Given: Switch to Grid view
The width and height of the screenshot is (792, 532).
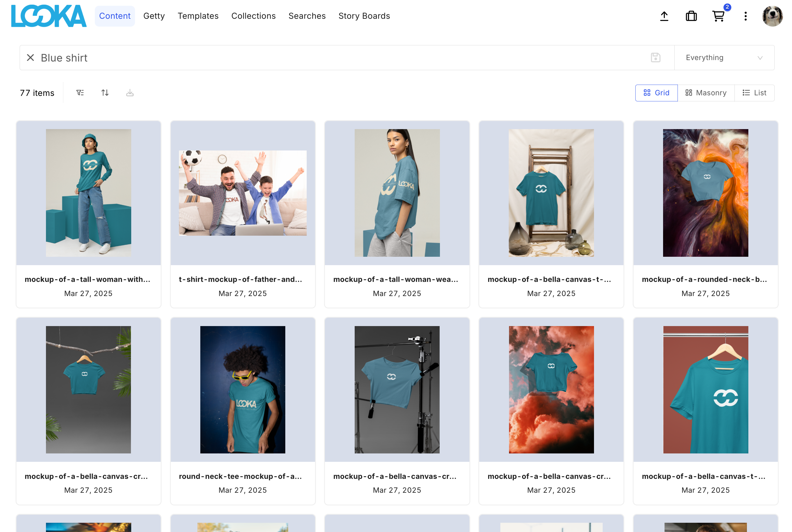Looking at the screenshot, I should [656, 93].
